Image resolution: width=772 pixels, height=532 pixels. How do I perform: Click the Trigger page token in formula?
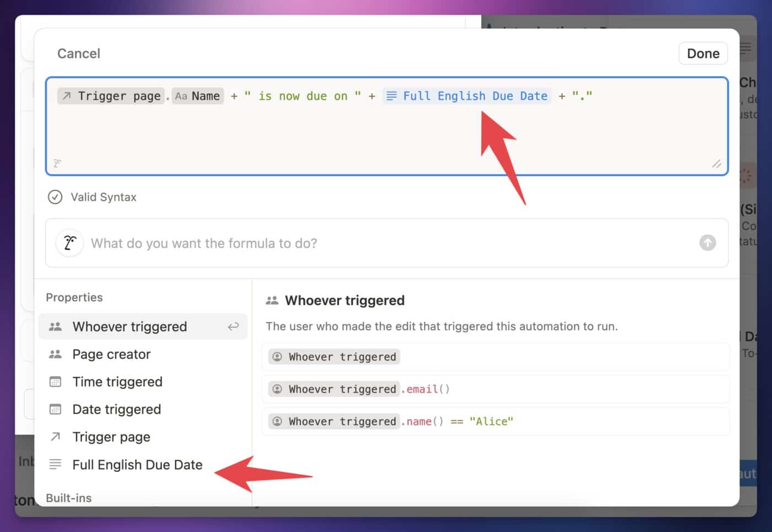click(x=111, y=96)
